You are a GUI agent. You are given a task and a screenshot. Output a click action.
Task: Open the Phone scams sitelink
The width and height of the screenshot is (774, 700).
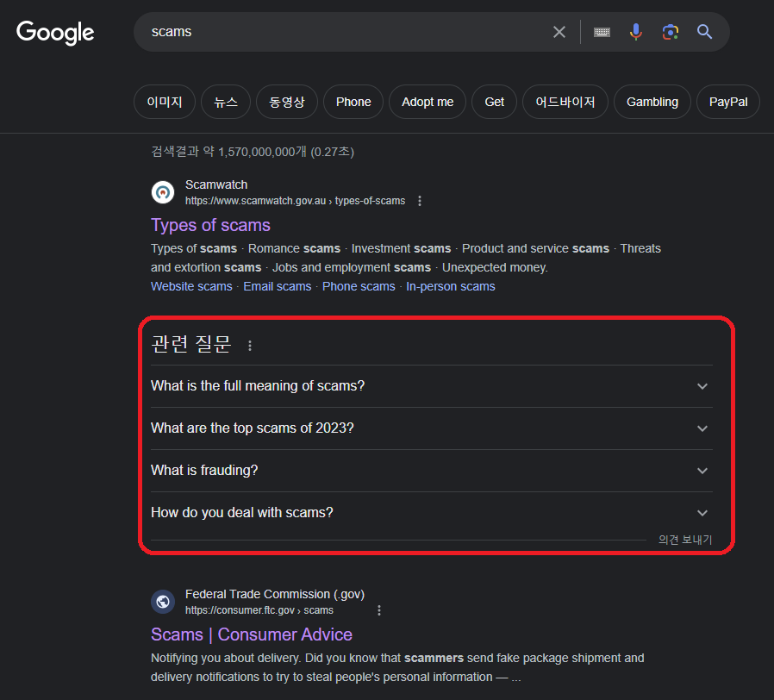359,286
